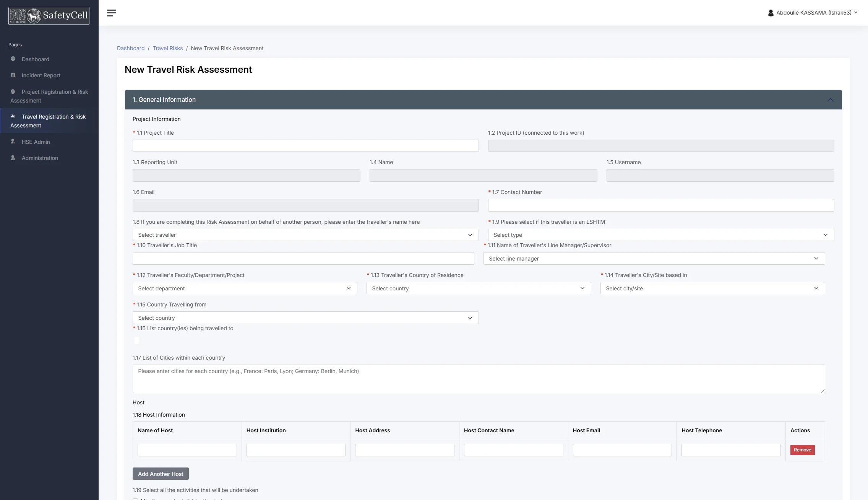Check the first activity under 1.19
This screenshot has width=868, height=500.
[x=136, y=499]
